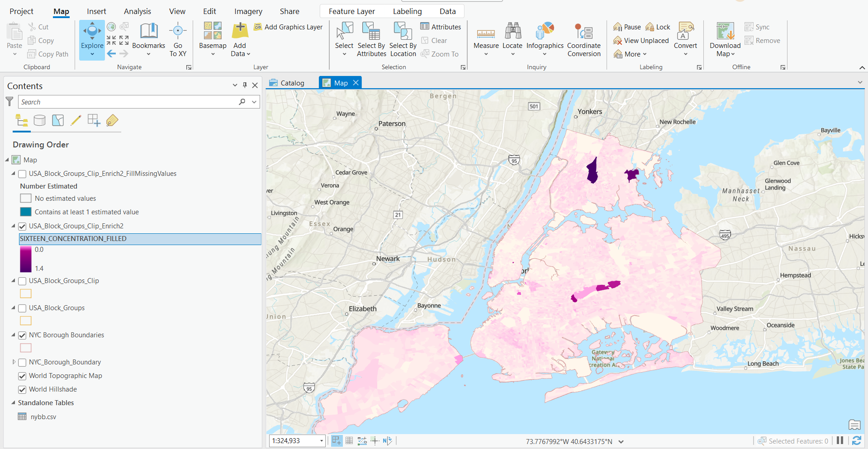Open the Navigate group dialog launcher

click(189, 67)
